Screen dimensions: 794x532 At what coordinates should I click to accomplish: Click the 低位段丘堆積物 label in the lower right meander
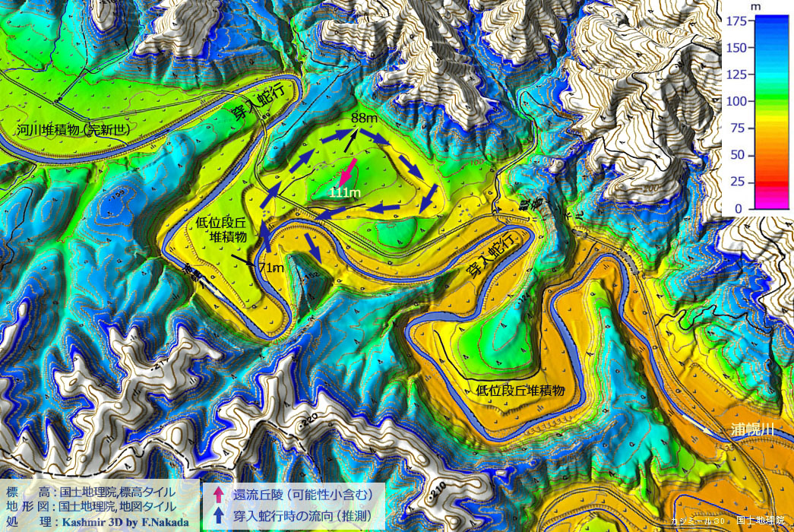tap(520, 391)
